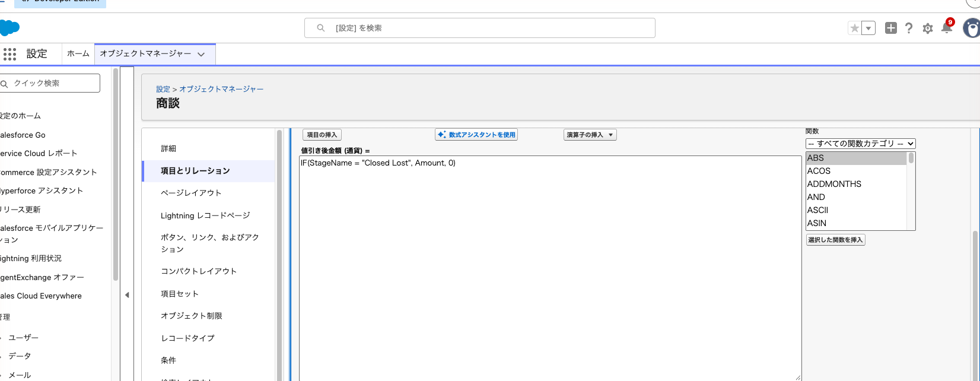The width and height of the screenshot is (980, 381).
Task: Select AND in the function list
Action: pyautogui.click(x=856, y=197)
